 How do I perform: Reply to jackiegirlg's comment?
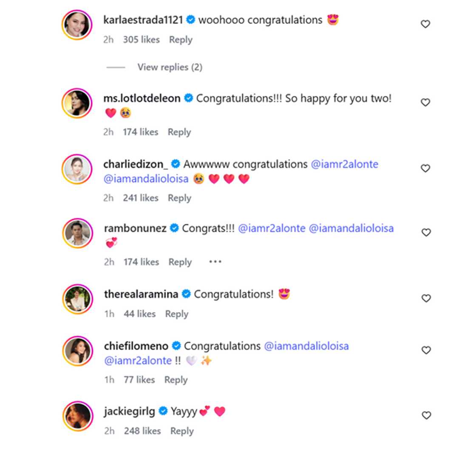(x=182, y=431)
